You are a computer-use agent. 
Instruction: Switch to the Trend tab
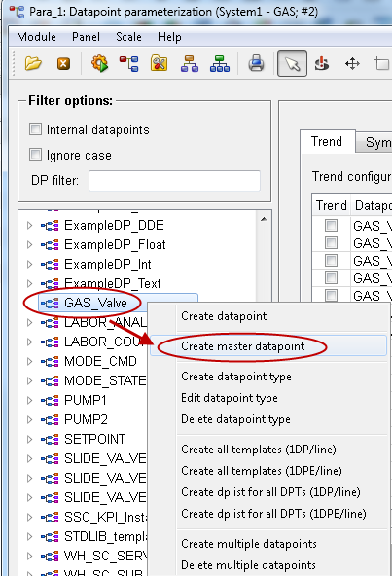(327, 142)
